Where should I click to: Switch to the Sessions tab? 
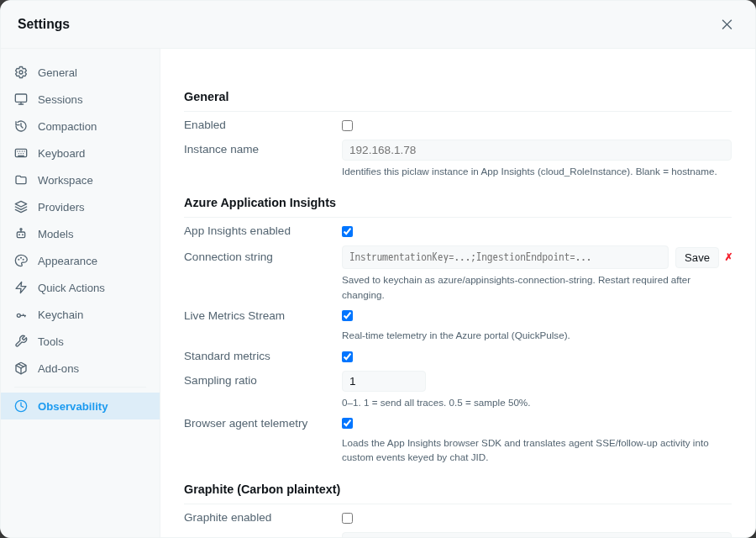[80, 99]
